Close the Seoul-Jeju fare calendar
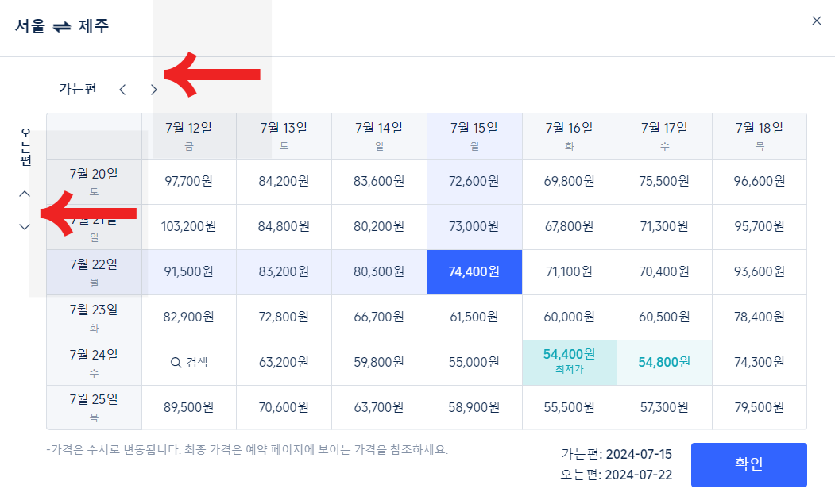 pos(817,21)
